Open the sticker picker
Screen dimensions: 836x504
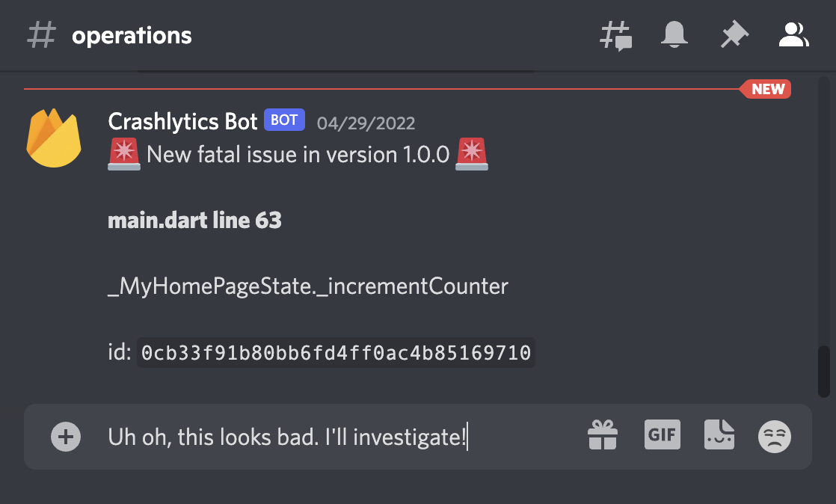(x=719, y=436)
